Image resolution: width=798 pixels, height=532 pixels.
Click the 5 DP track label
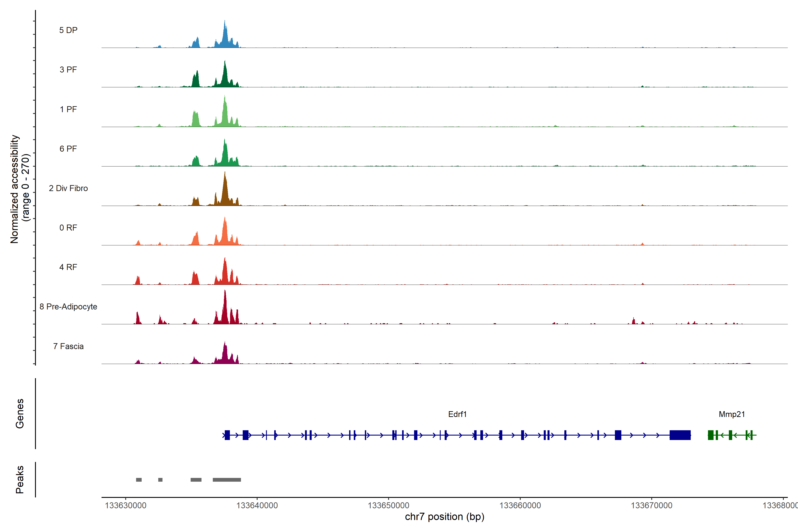click(68, 30)
